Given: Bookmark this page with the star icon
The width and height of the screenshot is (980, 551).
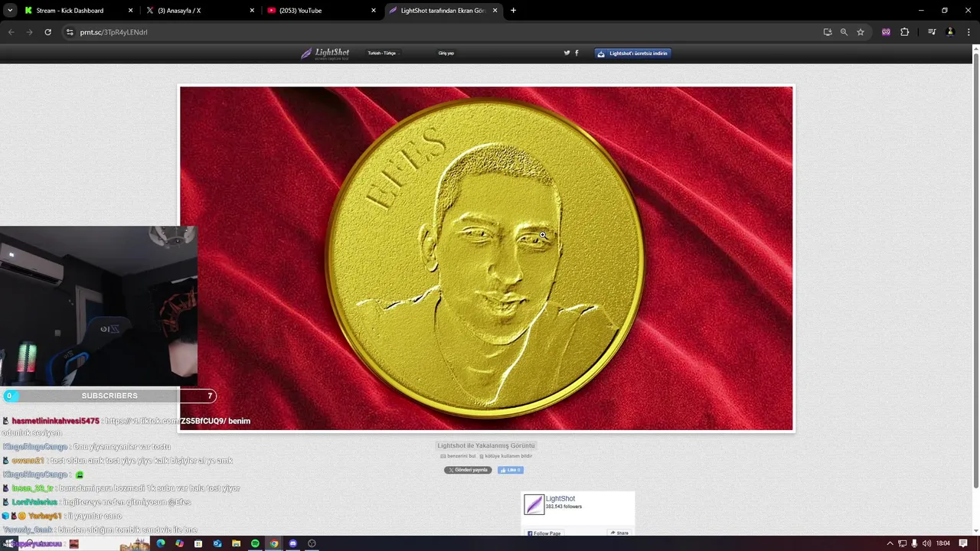Looking at the screenshot, I should [x=861, y=32].
